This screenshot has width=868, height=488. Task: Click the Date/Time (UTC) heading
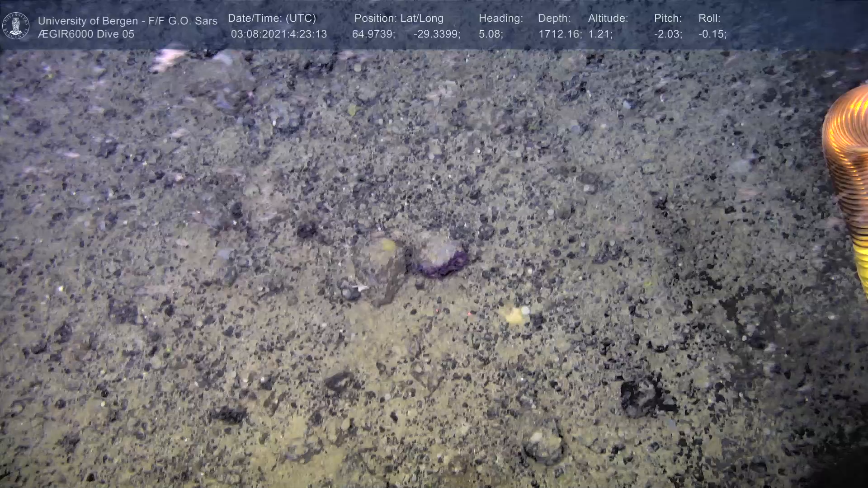pyautogui.click(x=272, y=18)
